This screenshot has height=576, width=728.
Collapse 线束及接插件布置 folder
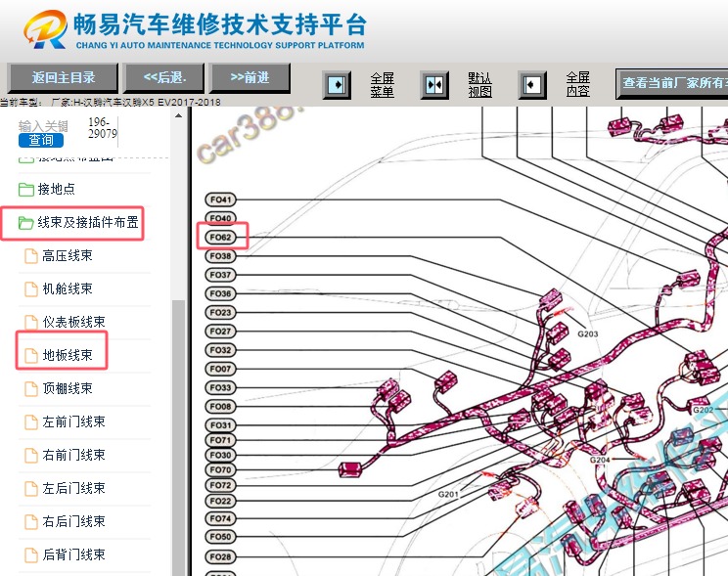pyautogui.click(x=88, y=222)
